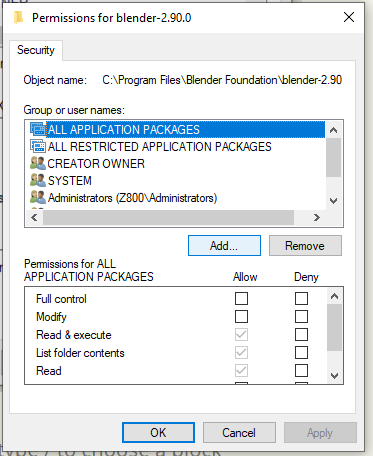Check Allow for Modify
Screen dimensions: 373x456
pyautogui.click(x=241, y=316)
